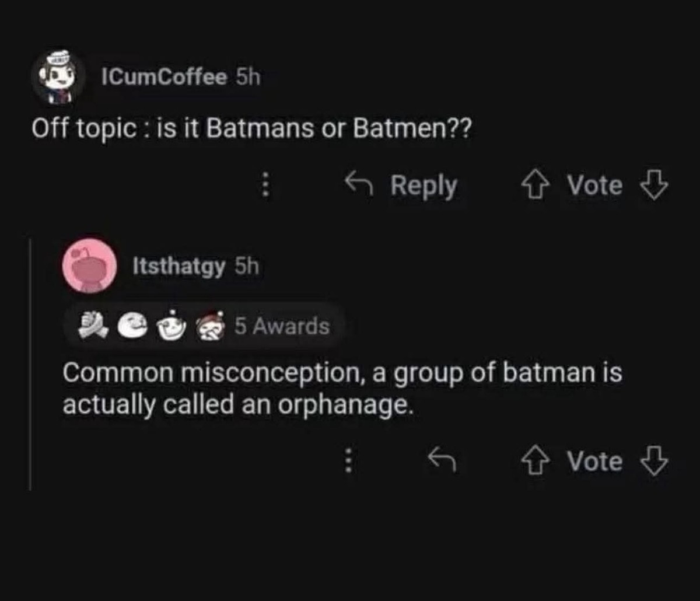Click the first award icon on reply
The width and height of the screenshot is (700, 601).
pos(92,327)
